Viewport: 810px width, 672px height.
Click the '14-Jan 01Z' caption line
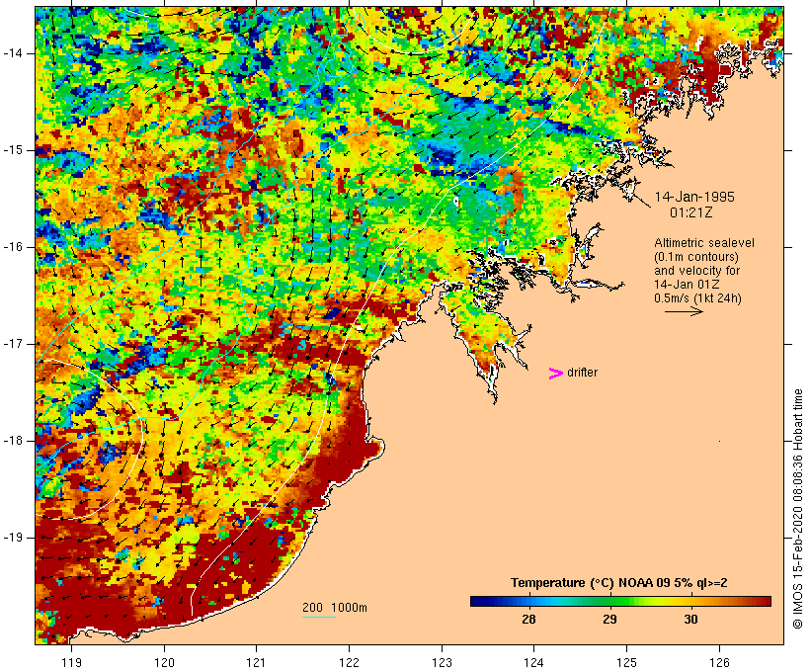(x=688, y=285)
